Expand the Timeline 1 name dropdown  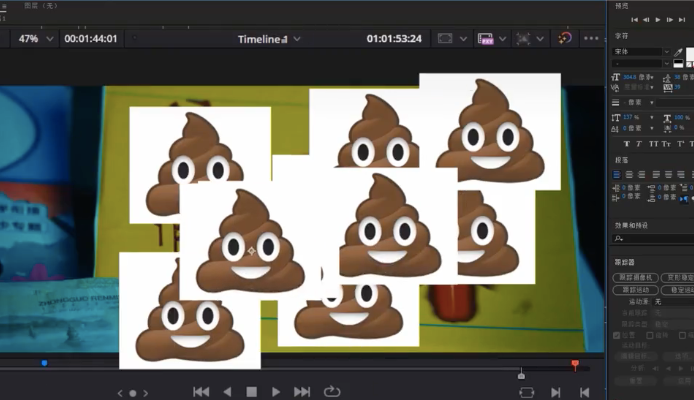pos(297,39)
